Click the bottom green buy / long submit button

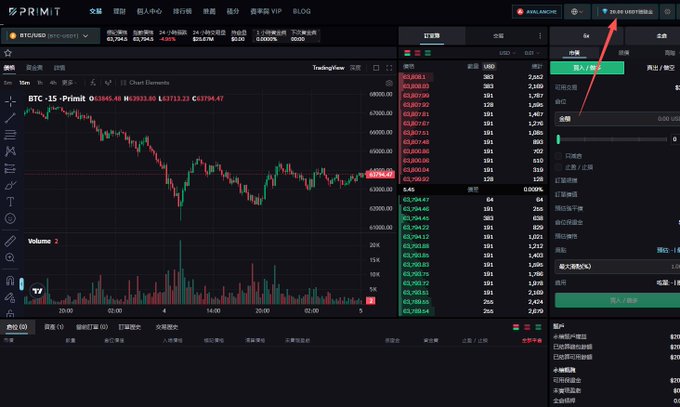pos(618,300)
